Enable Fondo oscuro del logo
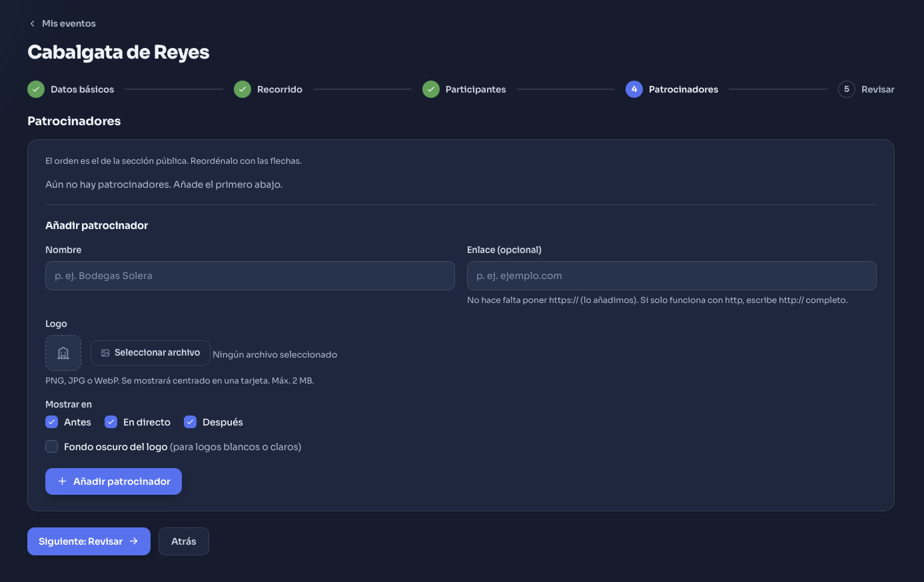This screenshot has width=924, height=582. tap(52, 447)
